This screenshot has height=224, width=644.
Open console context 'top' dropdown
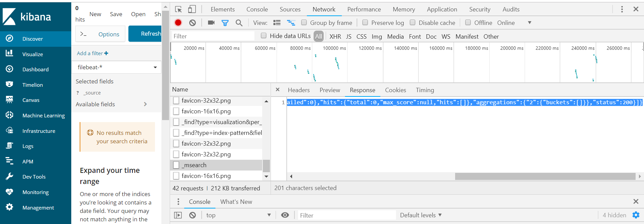pyautogui.click(x=239, y=215)
